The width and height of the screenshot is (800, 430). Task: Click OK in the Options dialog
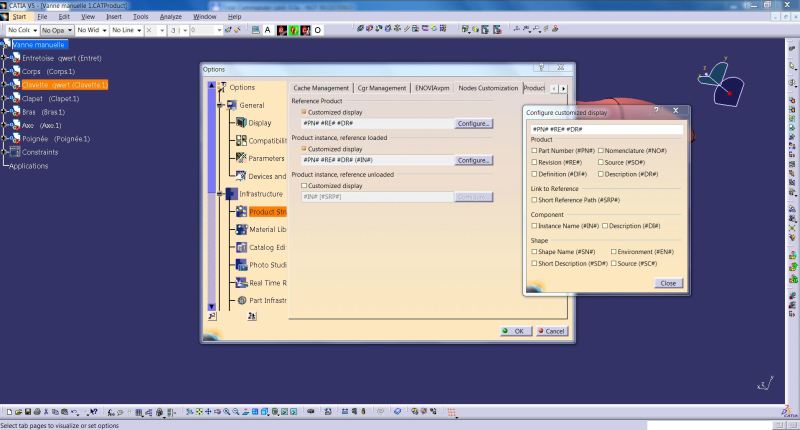pyautogui.click(x=516, y=331)
